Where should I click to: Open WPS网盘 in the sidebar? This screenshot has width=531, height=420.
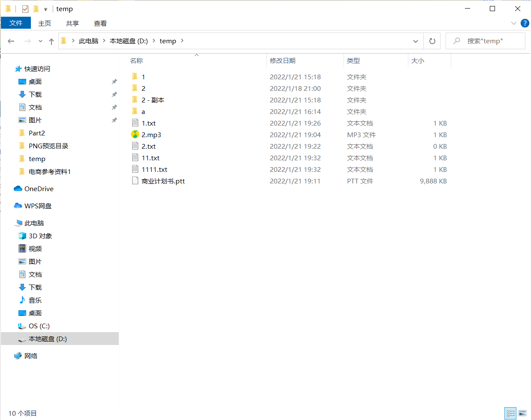click(x=38, y=206)
